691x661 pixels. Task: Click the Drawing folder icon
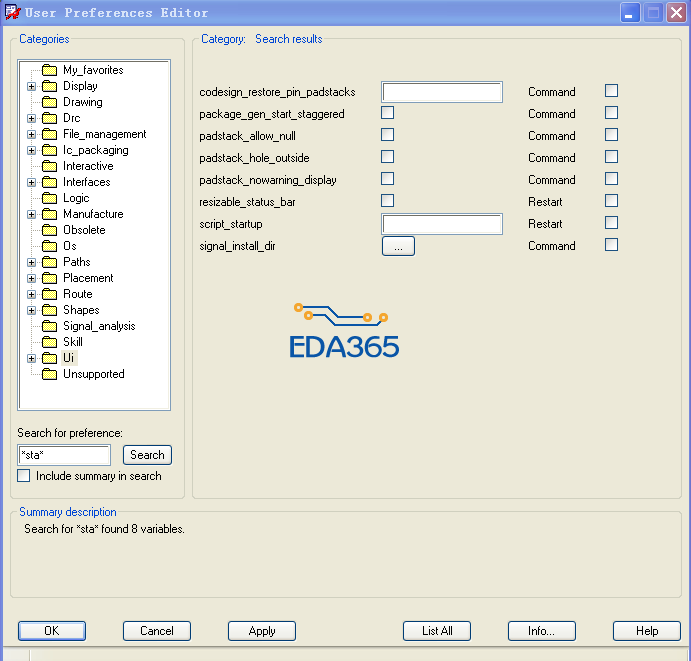pos(49,102)
